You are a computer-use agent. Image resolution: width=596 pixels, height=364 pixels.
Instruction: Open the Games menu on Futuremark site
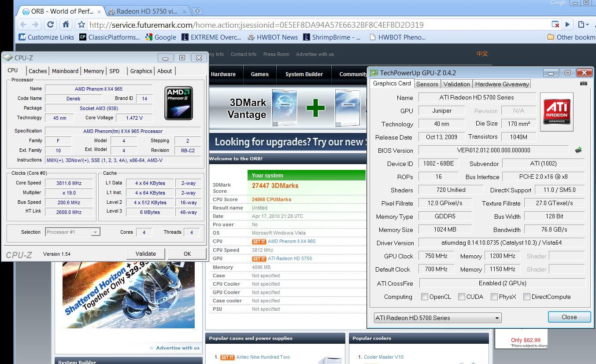click(260, 74)
